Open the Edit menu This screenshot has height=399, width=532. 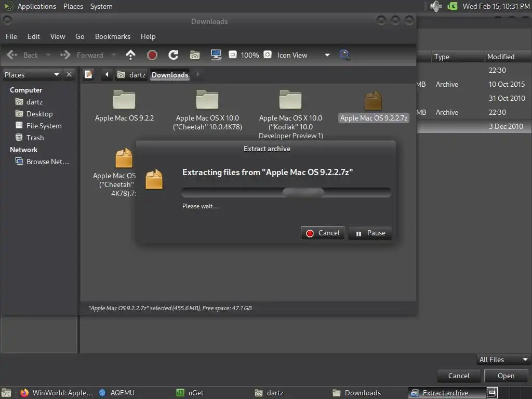(34, 36)
